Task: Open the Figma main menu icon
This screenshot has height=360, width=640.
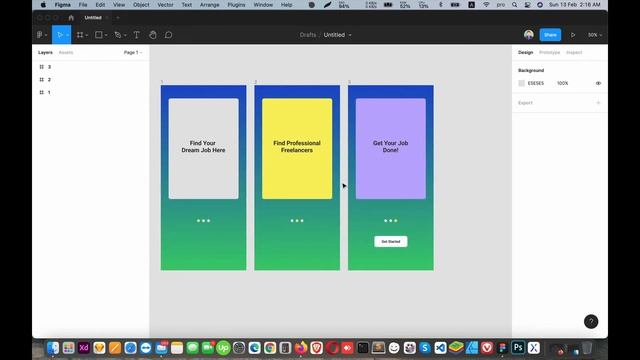Action: 40,35
